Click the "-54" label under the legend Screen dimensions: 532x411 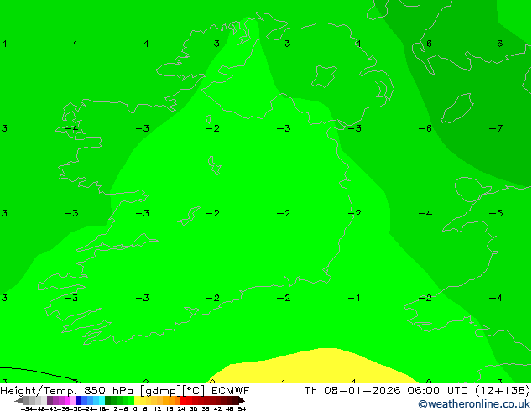pos(27,409)
